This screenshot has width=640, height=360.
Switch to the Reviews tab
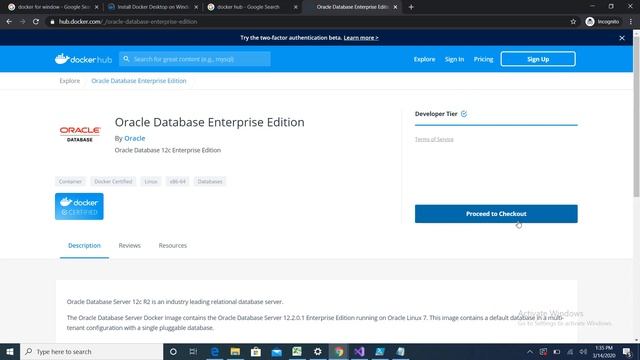point(129,245)
